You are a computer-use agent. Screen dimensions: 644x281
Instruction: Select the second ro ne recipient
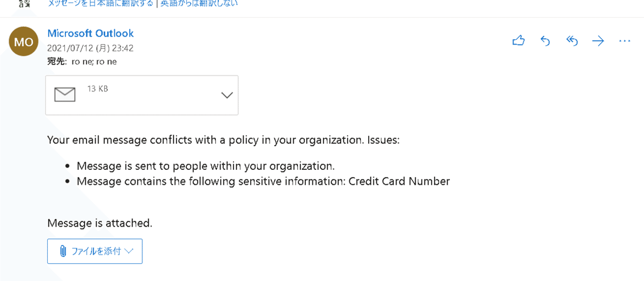point(106,62)
